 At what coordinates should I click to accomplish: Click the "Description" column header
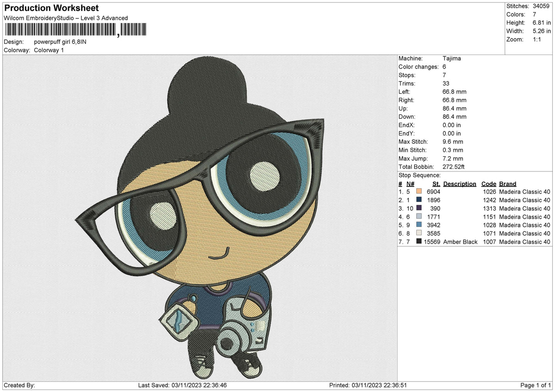460,184
